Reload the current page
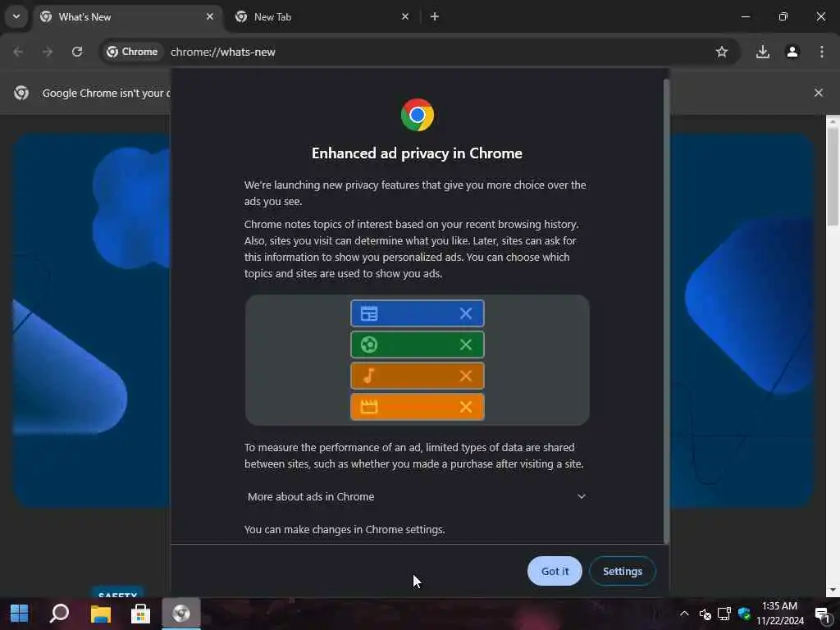The image size is (840, 630). pos(77,52)
